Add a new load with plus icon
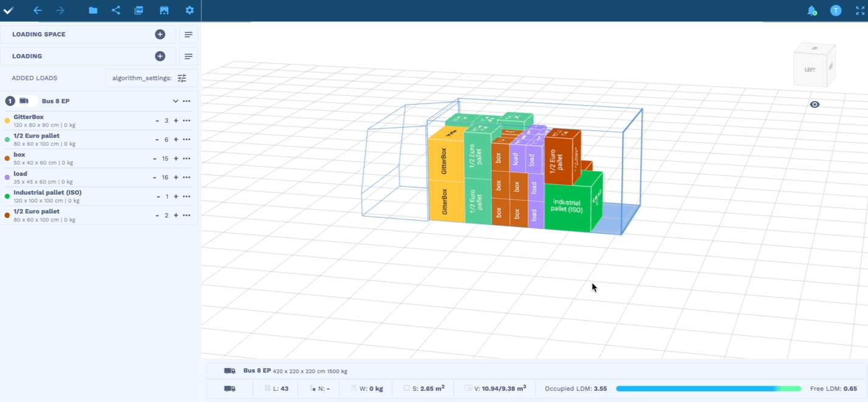 [x=160, y=56]
